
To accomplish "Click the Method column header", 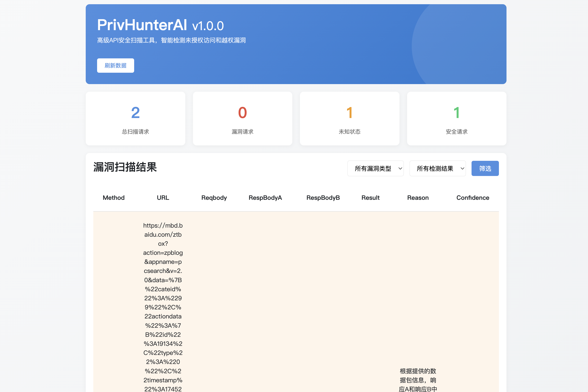I will pyautogui.click(x=114, y=198).
